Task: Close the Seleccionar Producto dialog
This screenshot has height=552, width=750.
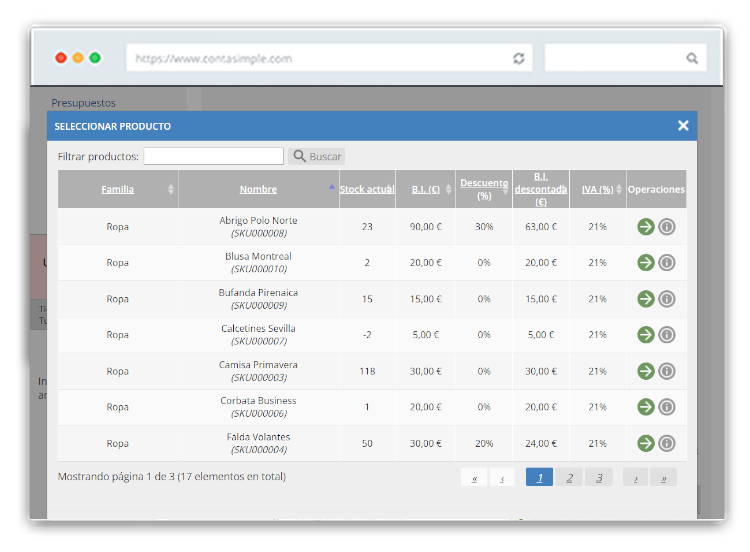Action: (683, 126)
